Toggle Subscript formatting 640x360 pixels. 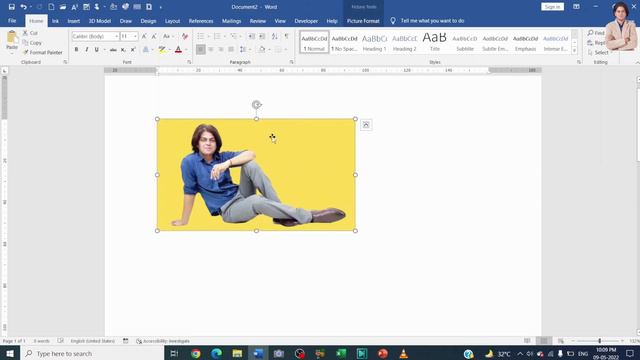pos(123,49)
